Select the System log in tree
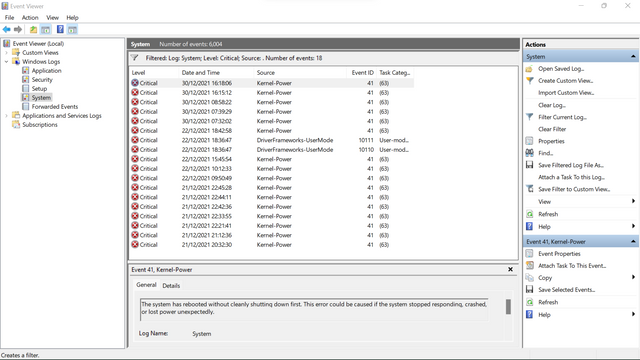 click(41, 97)
